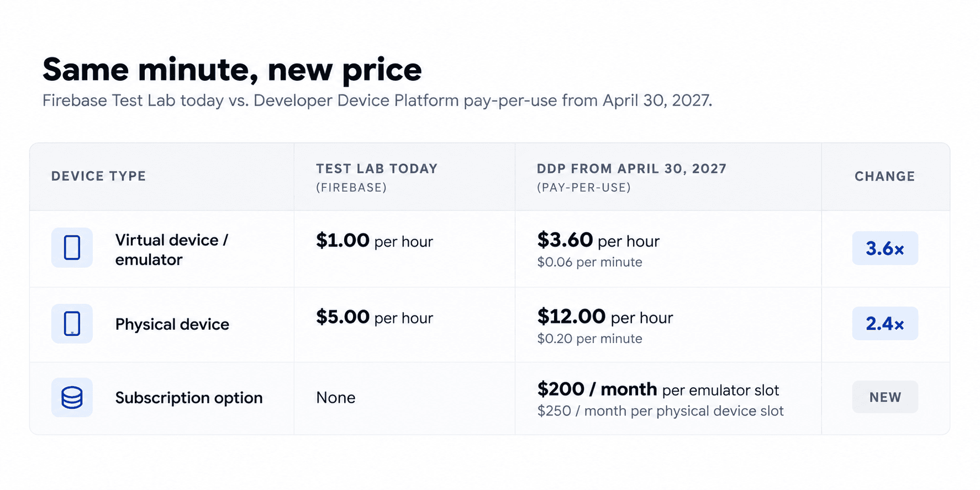The image size is (980, 490).
Task: Click the $3.60 per hour price
Action: tap(598, 240)
